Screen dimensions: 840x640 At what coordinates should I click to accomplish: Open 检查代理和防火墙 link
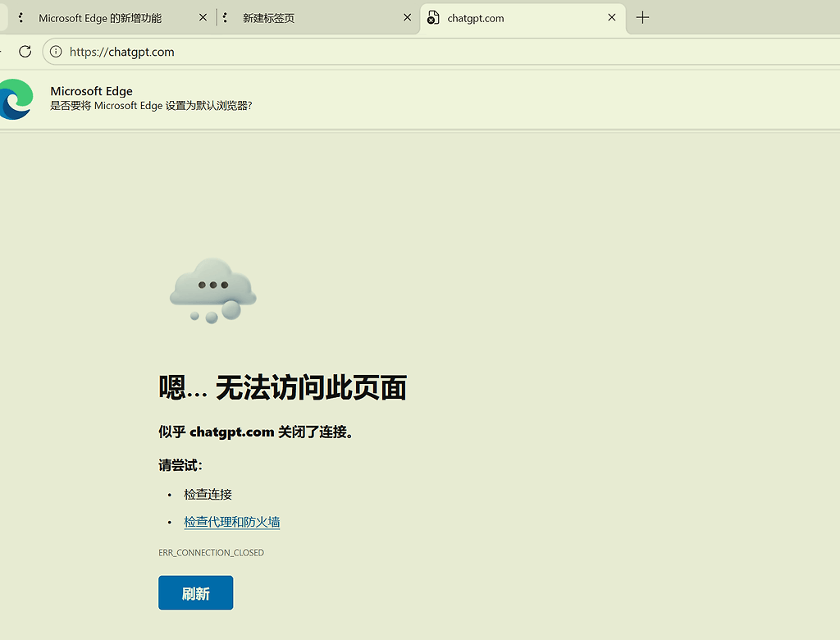232,522
